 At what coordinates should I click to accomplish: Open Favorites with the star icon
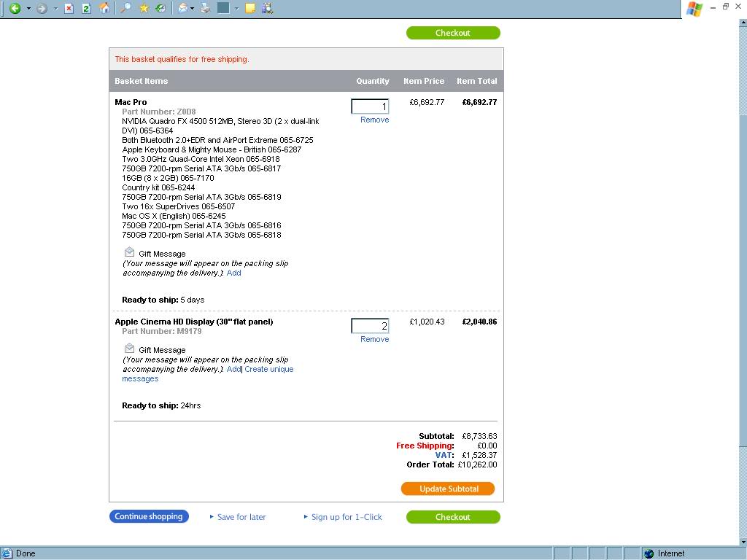click(144, 8)
